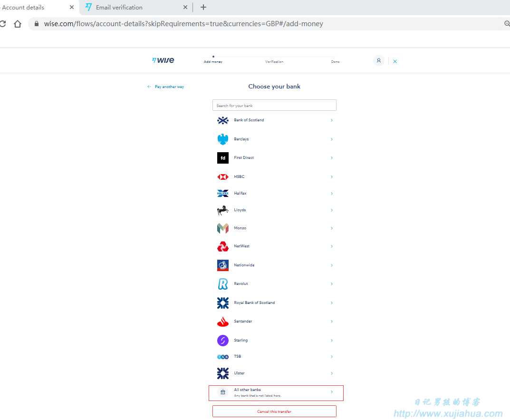Click the Santander flame logo
Image resolution: width=510 pixels, height=420 pixels.
[223, 322]
